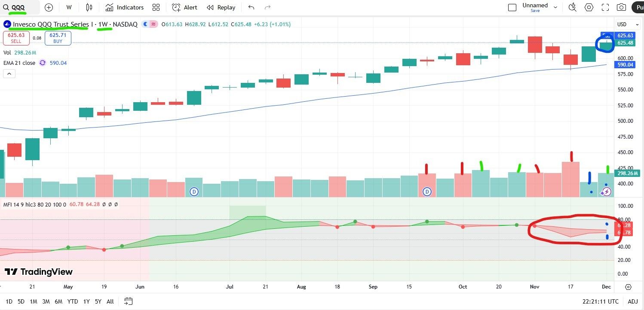Image resolution: width=644 pixels, height=310 pixels.
Task: Open the go-to-date calendar icon
Action: click(128, 301)
